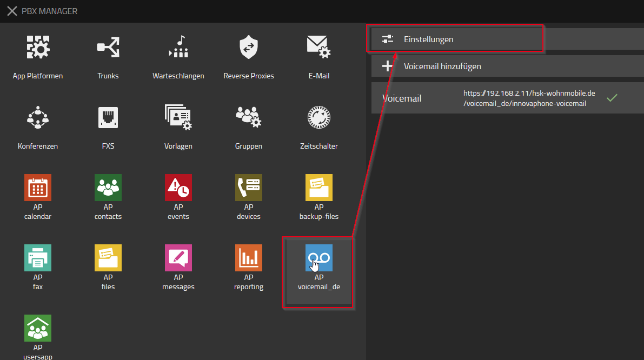Open Einstellungen settings entry

coord(507,39)
